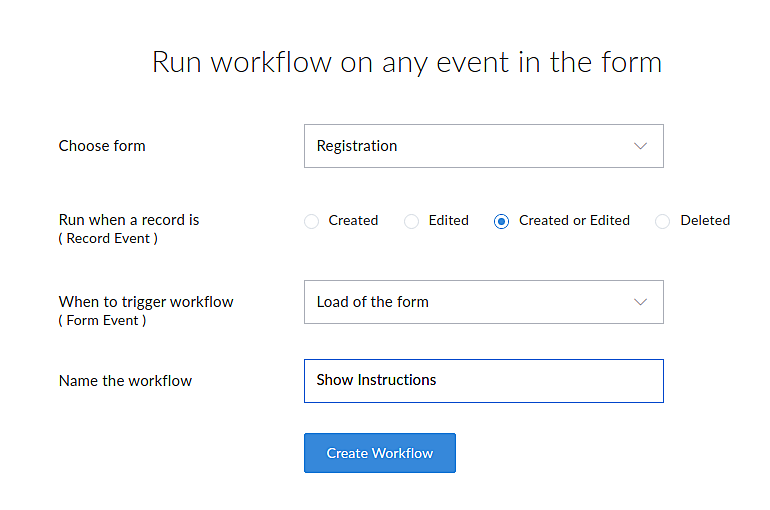The width and height of the screenshot is (770, 510).
Task: Select the Edited radio button
Action: (411, 221)
